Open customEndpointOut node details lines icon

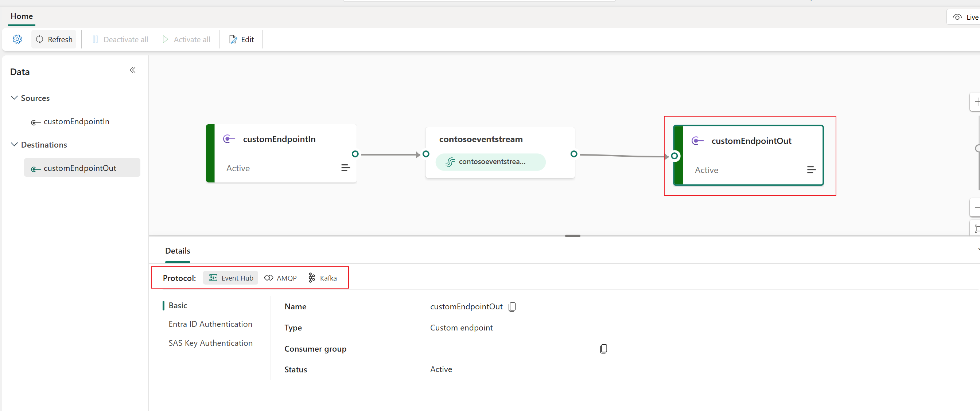(811, 169)
